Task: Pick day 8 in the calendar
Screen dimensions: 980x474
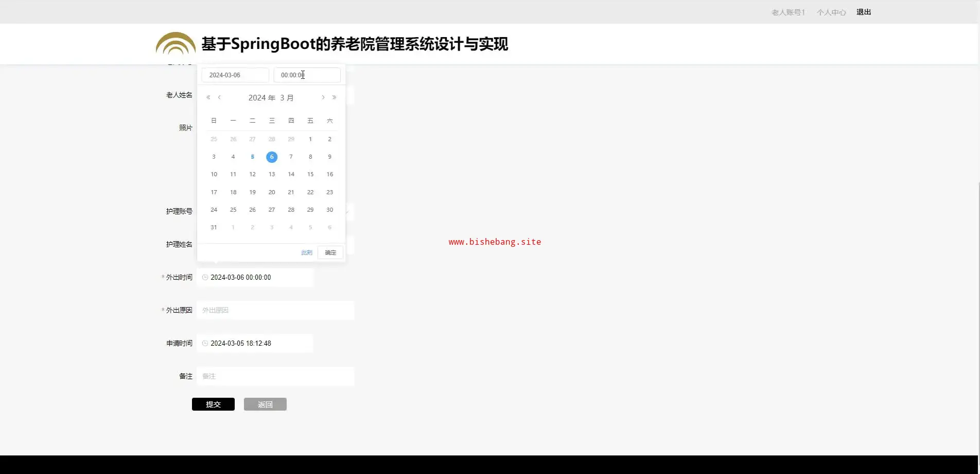Action: pyautogui.click(x=310, y=157)
